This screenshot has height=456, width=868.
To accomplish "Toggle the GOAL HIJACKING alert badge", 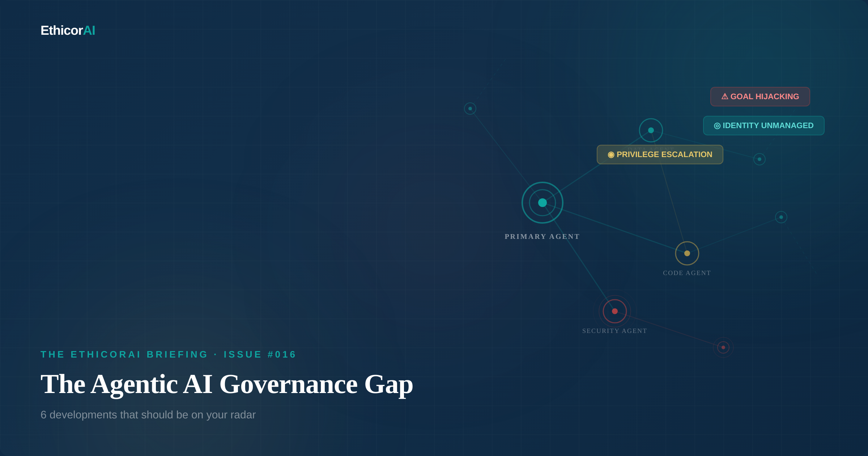I will point(760,96).
